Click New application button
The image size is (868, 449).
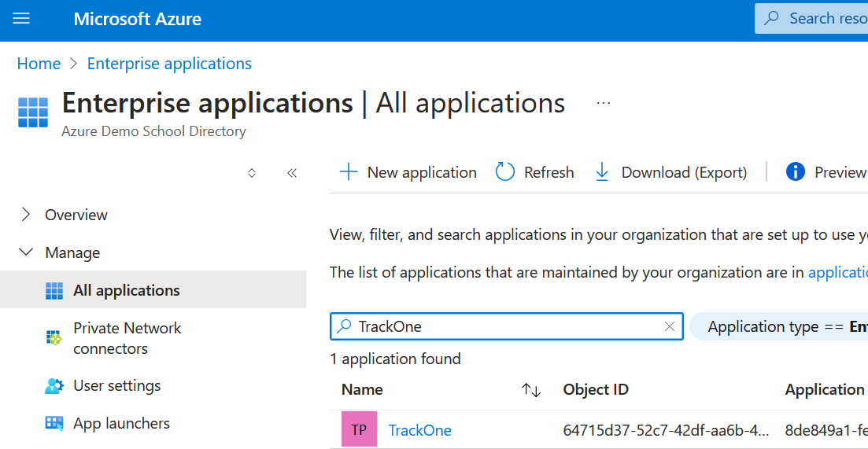[408, 172]
